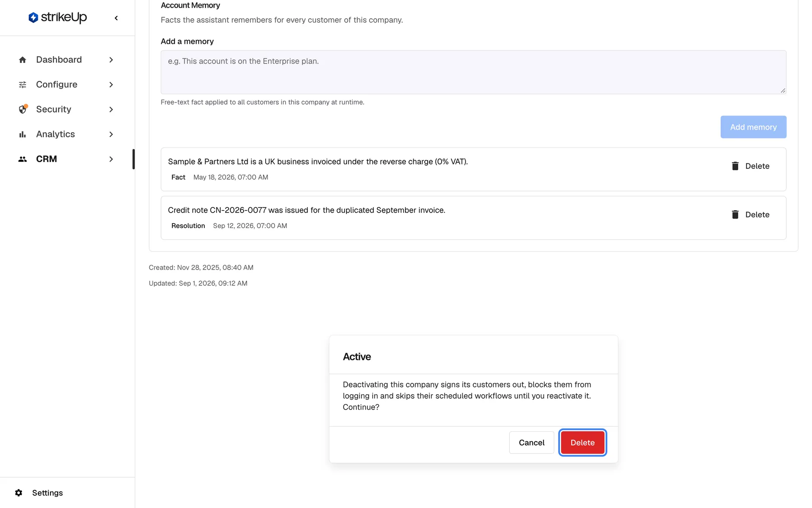812x508 pixels.
Task: Click the Active dialog title
Action: (357, 357)
